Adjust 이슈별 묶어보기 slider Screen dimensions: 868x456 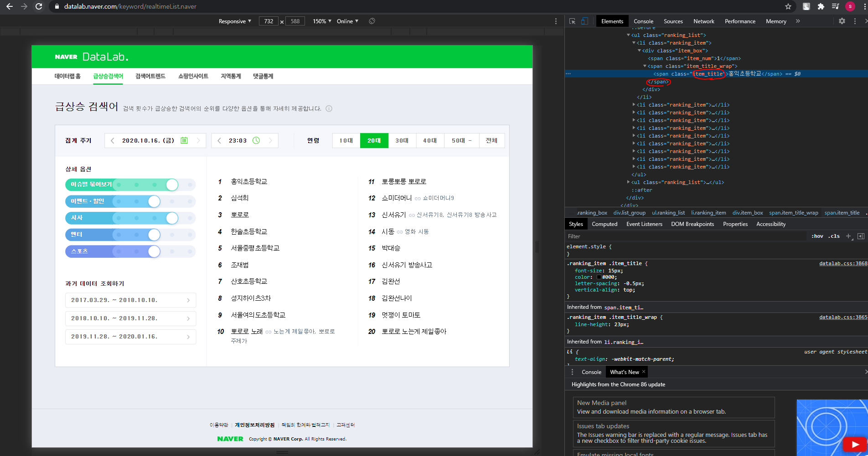click(172, 184)
